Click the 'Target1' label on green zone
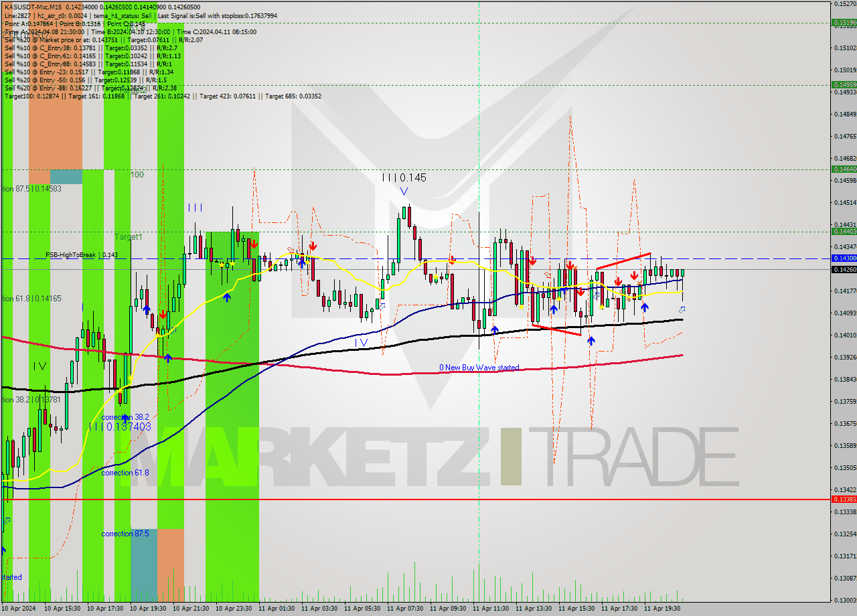 tap(128, 237)
